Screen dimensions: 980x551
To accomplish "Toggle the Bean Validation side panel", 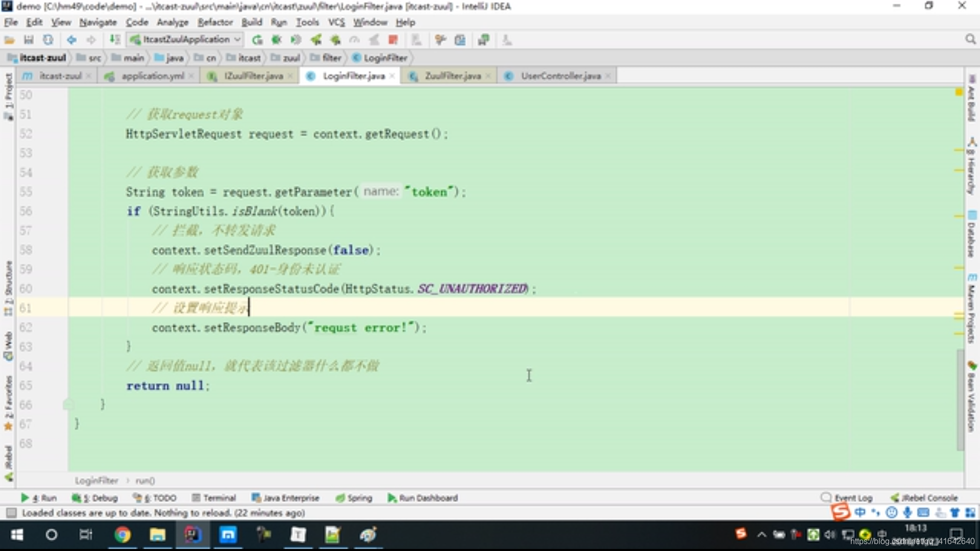I will click(x=971, y=396).
